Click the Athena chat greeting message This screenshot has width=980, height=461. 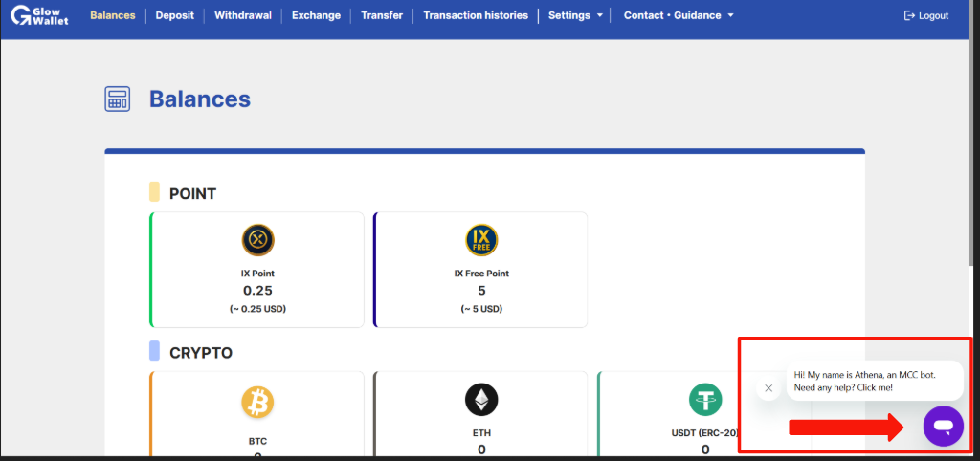(x=875, y=381)
